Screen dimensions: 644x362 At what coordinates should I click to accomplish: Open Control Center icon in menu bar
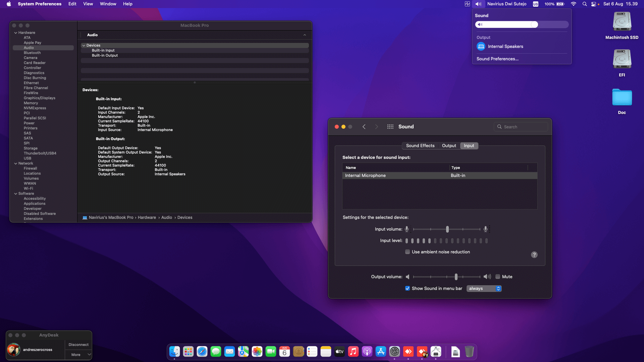(x=594, y=4)
